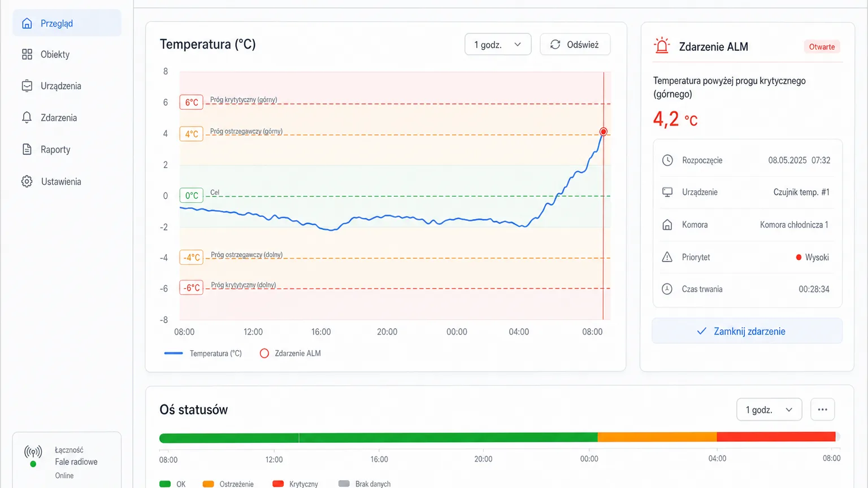Click the green OK segment of status bar
Viewport: 868px width, 488px height.
[378, 437]
